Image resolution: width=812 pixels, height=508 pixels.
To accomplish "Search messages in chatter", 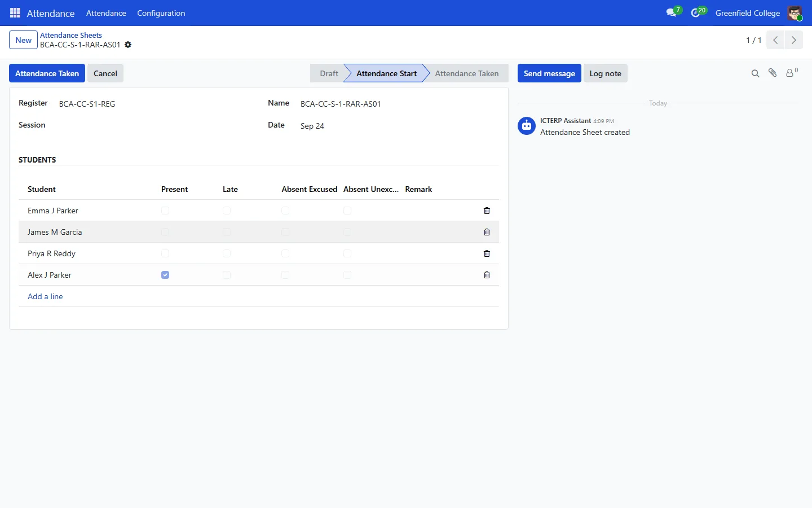I will pos(755,73).
